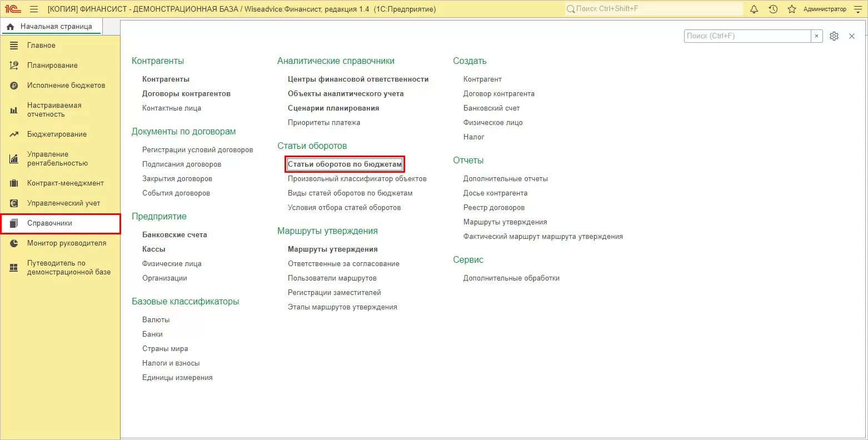Open Физические лица directory
The width and height of the screenshot is (868, 440).
pyautogui.click(x=172, y=264)
